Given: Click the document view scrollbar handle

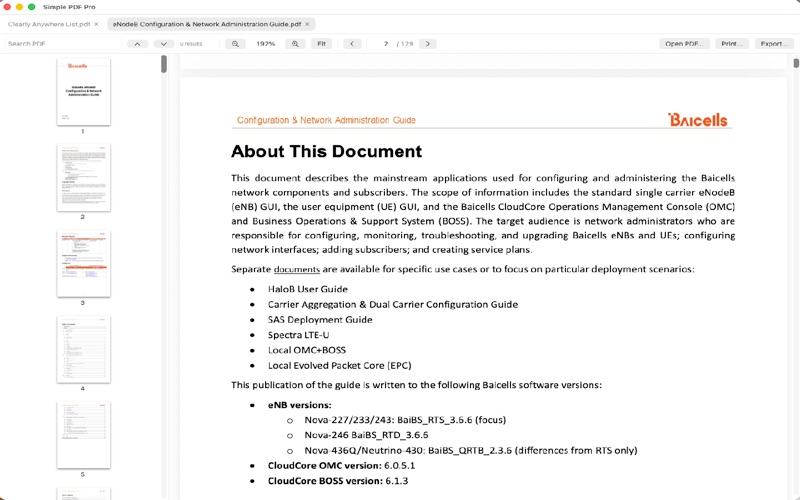Looking at the screenshot, I should [x=796, y=63].
